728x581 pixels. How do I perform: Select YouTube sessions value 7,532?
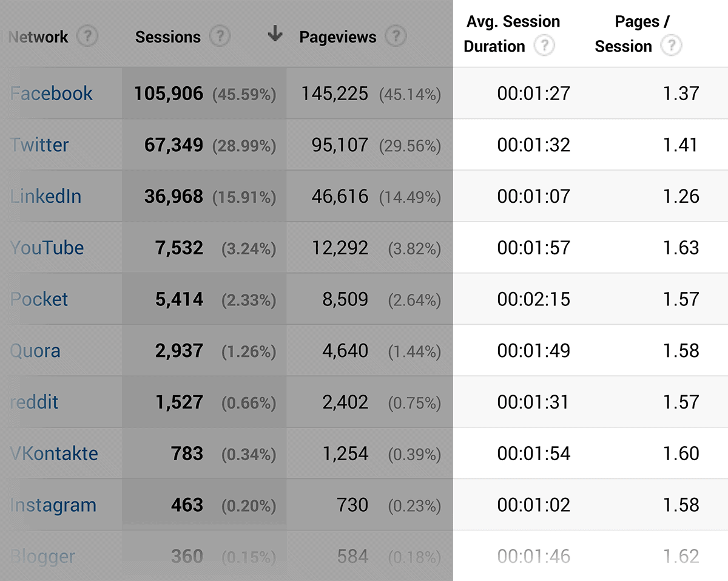pos(179,248)
